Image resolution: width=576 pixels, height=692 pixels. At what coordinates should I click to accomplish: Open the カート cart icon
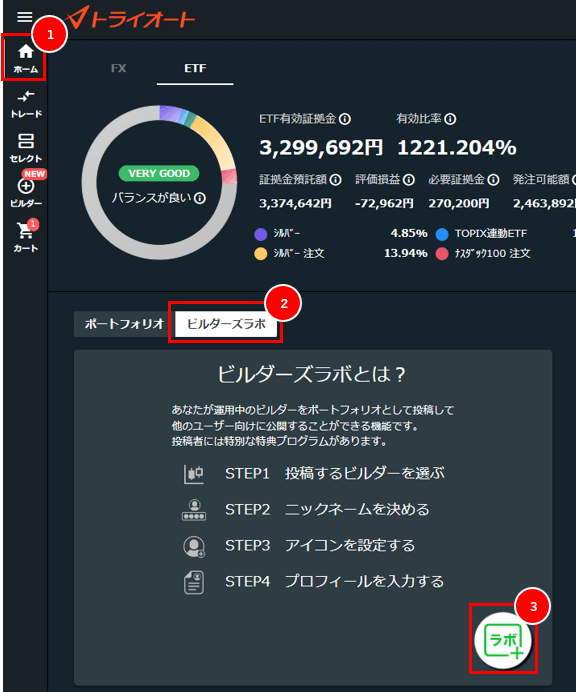26,237
